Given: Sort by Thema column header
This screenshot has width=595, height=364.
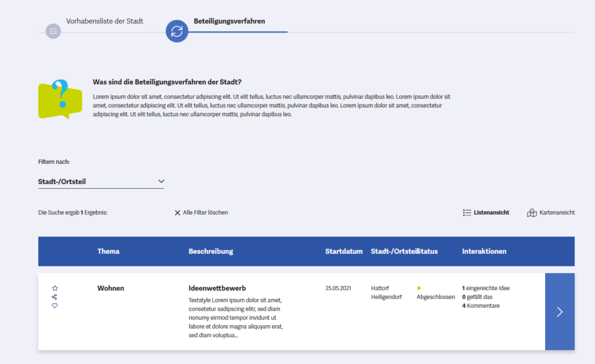Looking at the screenshot, I should coord(108,251).
